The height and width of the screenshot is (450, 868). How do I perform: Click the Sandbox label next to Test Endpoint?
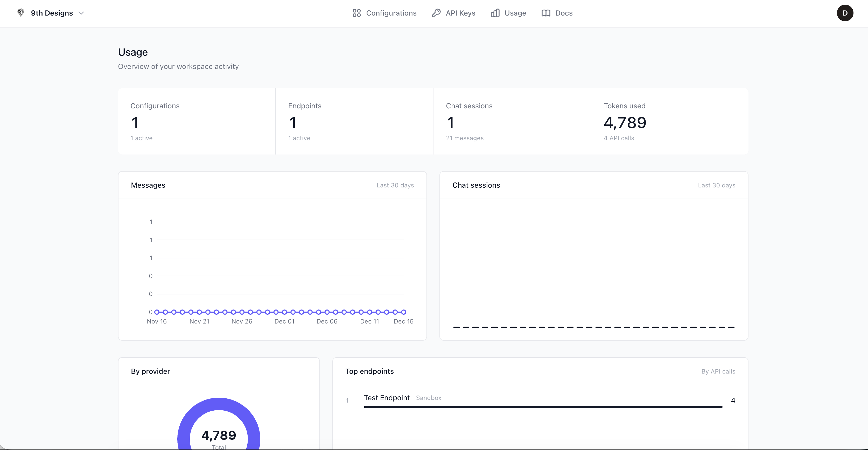coord(428,398)
